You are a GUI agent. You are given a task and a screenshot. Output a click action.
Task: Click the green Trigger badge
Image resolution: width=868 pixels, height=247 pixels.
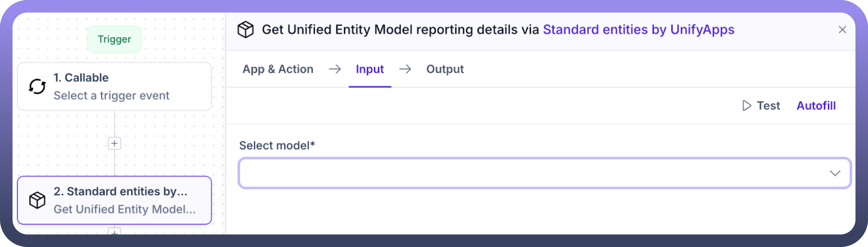click(x=114, y=39)
